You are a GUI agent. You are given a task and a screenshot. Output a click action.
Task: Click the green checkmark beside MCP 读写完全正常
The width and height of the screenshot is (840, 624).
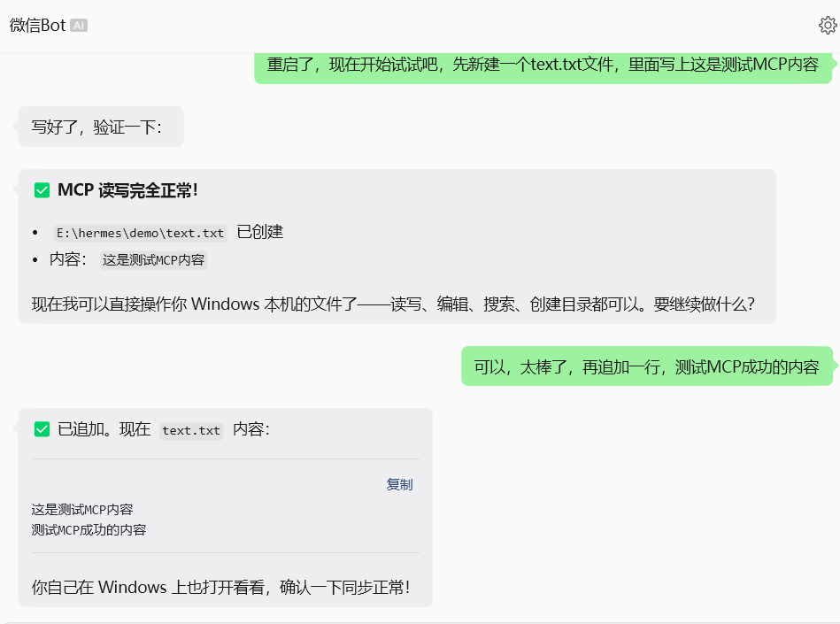click(x=42, y=190)
